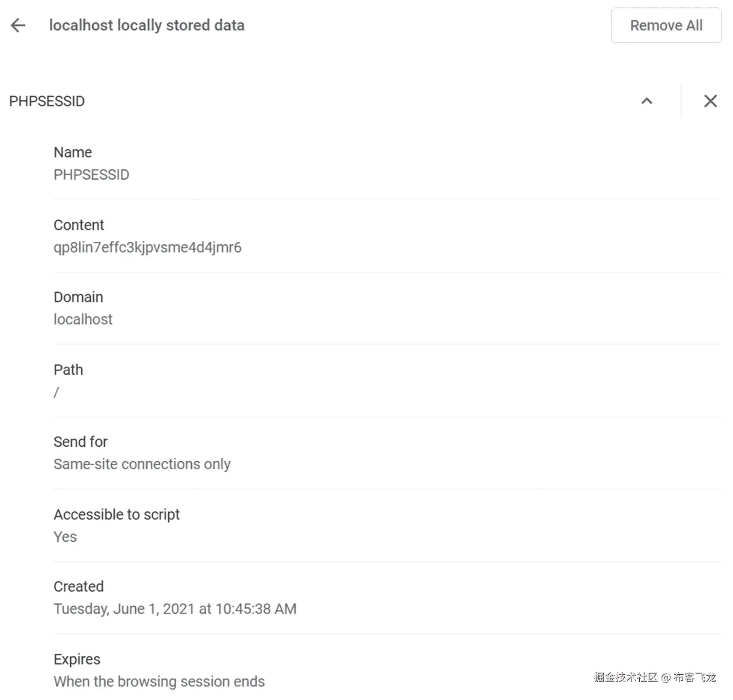Screen dimensions: 733x700
Task: Click the 'Yes' script access value
Action: point(65,537)
